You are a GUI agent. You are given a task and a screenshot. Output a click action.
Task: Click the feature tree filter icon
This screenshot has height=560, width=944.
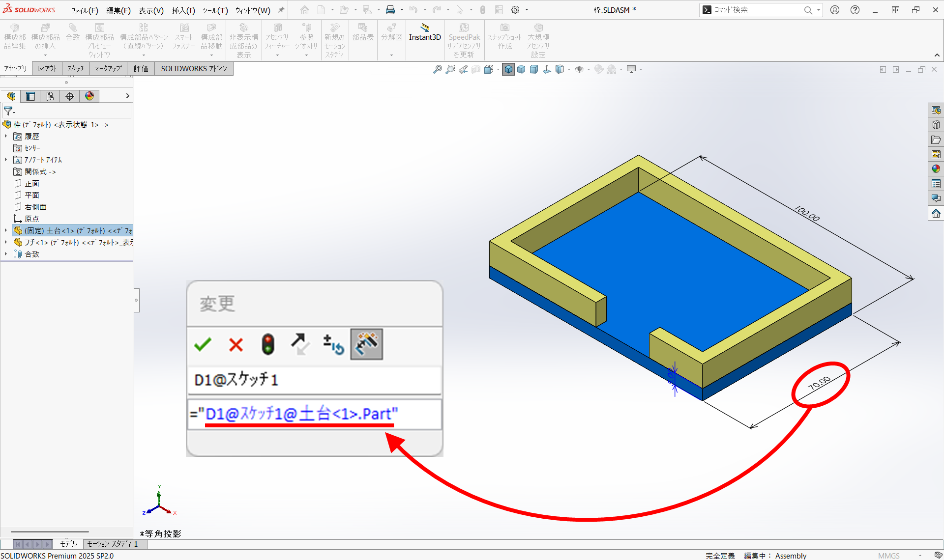[x=8, y=112]
